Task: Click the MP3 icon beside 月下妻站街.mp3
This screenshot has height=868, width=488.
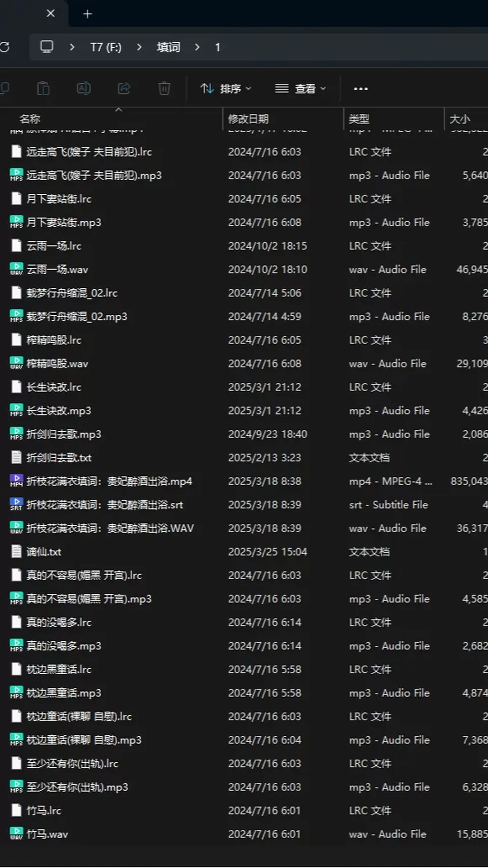Action: click(x=16, y=222)
